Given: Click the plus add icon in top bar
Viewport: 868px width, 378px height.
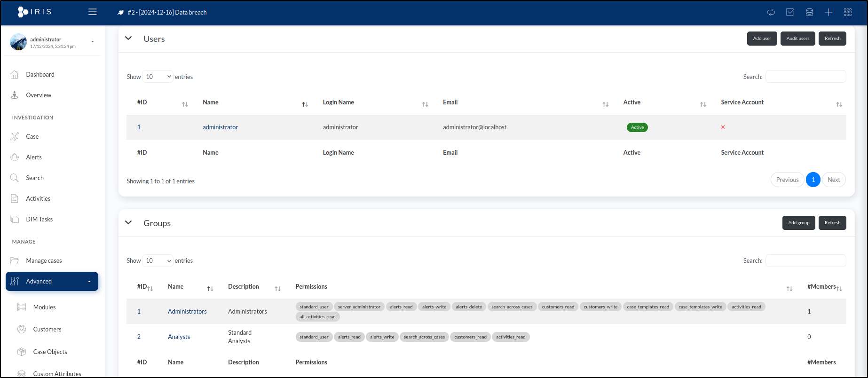Looking at the screenshot, I should click(x=829, y=12).
